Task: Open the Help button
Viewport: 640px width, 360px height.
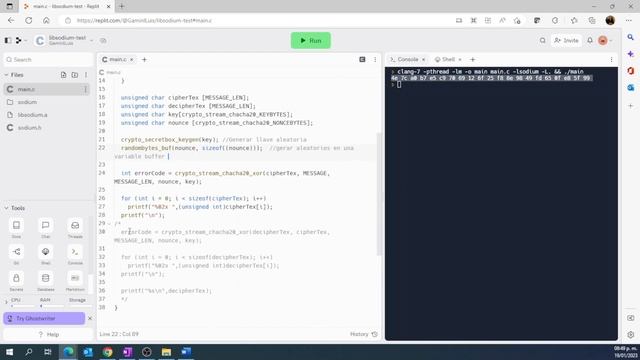Action: 49,334
